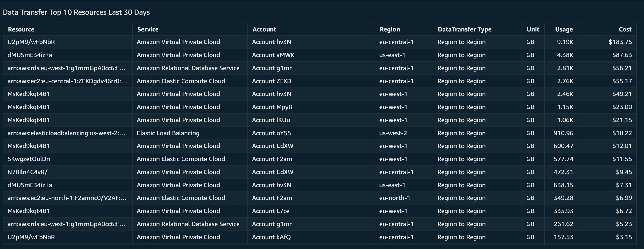The width and height of the screenshot is (644, 249).
Task: Sort the table by the Usage column
Action: (563, 29)
